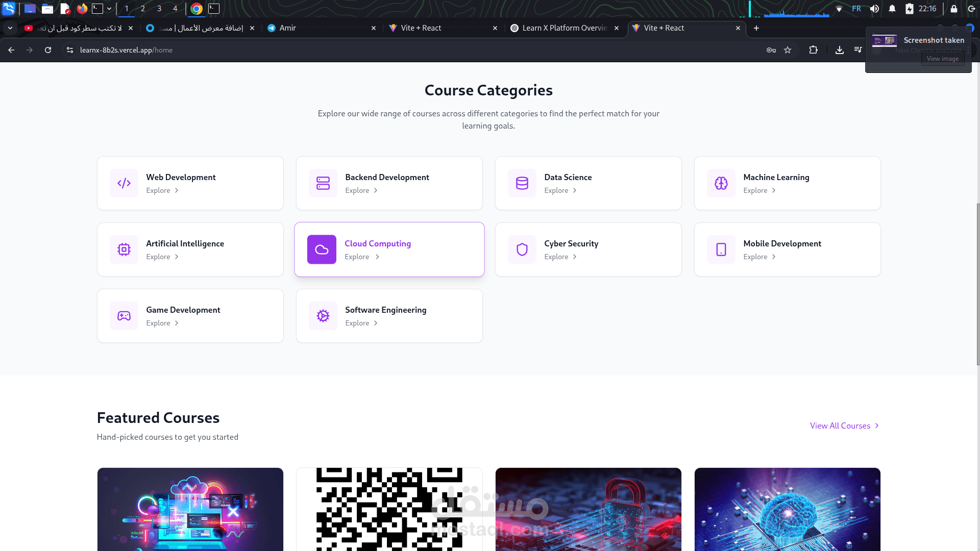Click Explore chevron under Cloud Computing
Image resolution: width=980 pixels, height=551 pixels.
coord(377,257)
